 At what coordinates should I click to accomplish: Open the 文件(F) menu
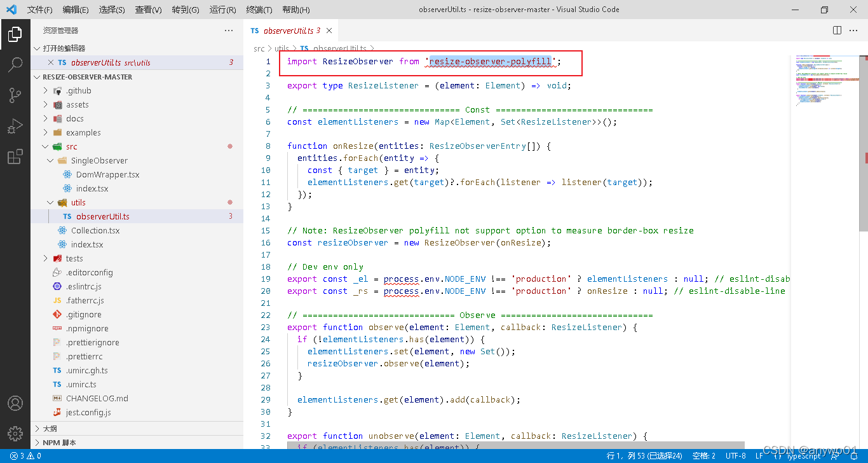point(39,10)
